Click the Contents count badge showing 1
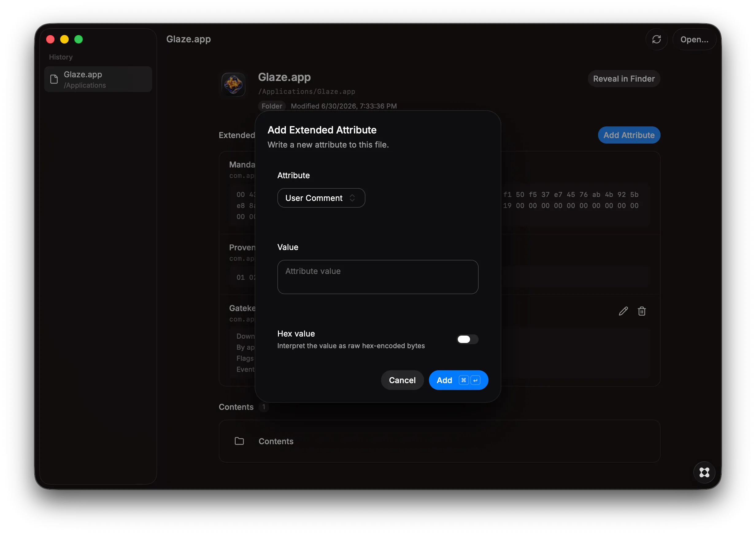The width and height of the screenshot is (756, 535). (264, 407)
